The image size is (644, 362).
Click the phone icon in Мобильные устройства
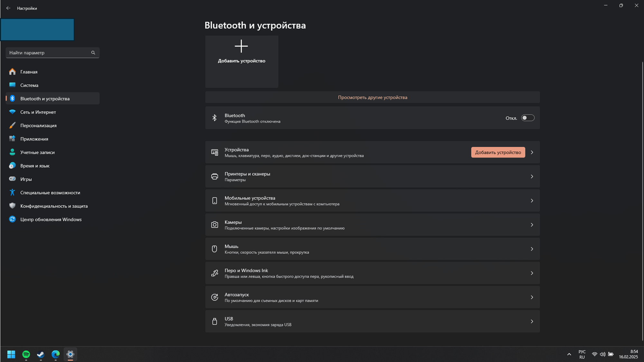(214, 200)
